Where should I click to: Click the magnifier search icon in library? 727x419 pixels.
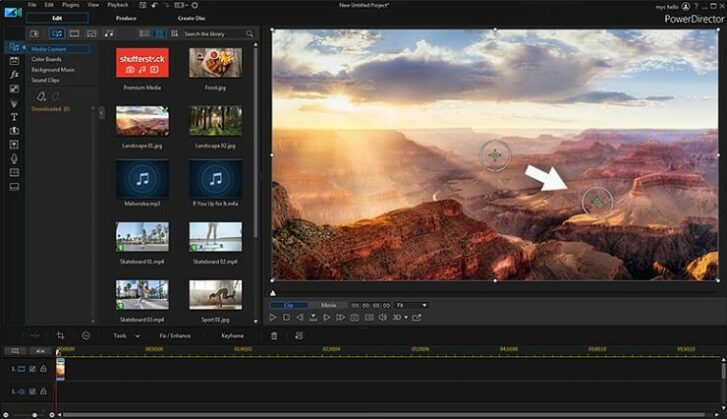tap(249, 34)
